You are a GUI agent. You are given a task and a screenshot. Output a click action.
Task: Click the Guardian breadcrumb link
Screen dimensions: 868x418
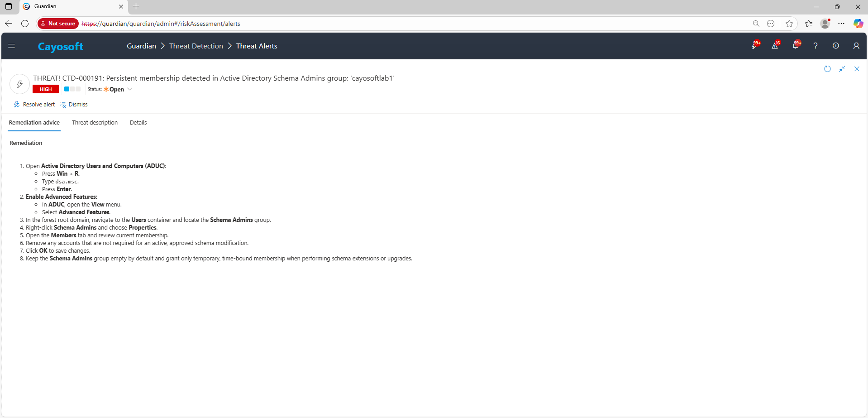[x=141, y=46]
